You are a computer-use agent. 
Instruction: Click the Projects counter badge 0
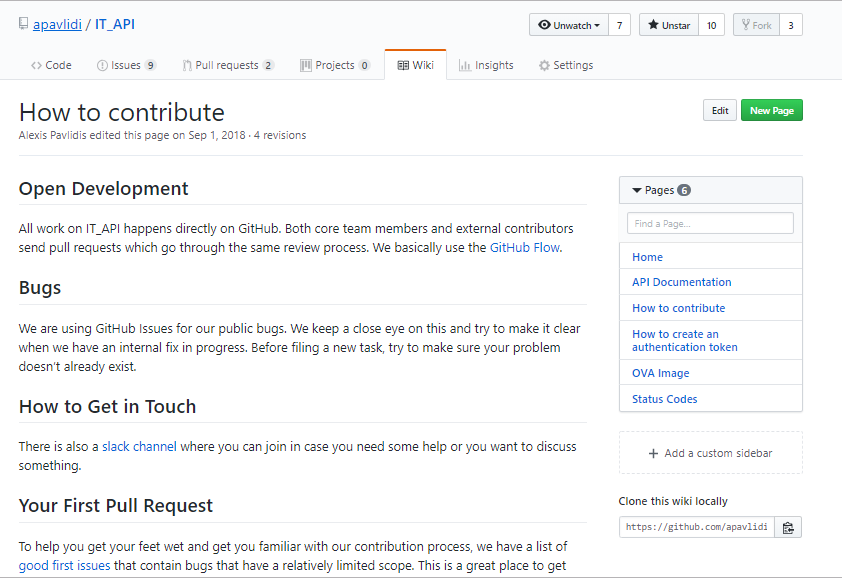(x=365, y=66)
